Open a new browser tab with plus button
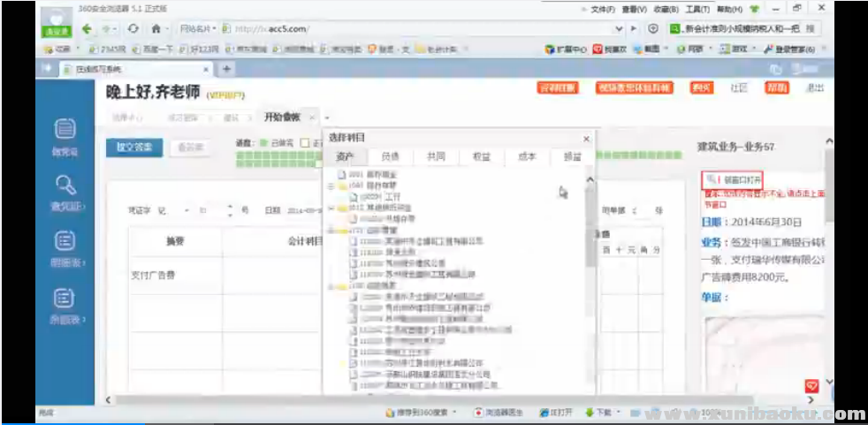 pyautogui.click(x=226, y=69)
